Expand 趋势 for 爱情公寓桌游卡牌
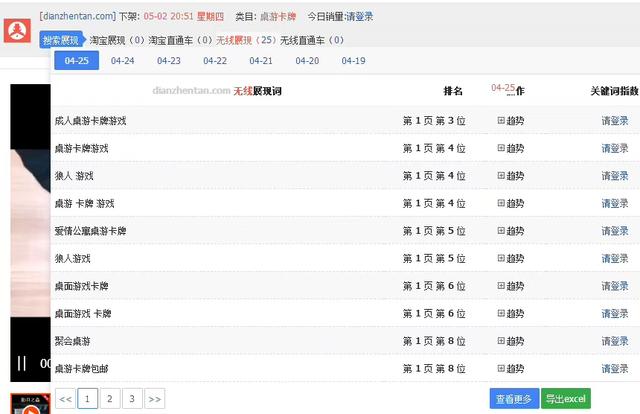Image resolution: width=640 pixels, height=414 pixels. tap(511, 231)
